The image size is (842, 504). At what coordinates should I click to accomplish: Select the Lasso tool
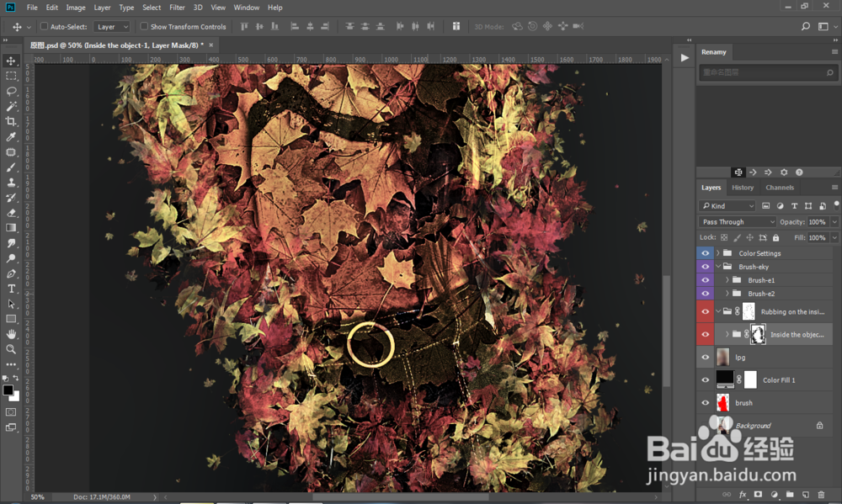[11, 91]
